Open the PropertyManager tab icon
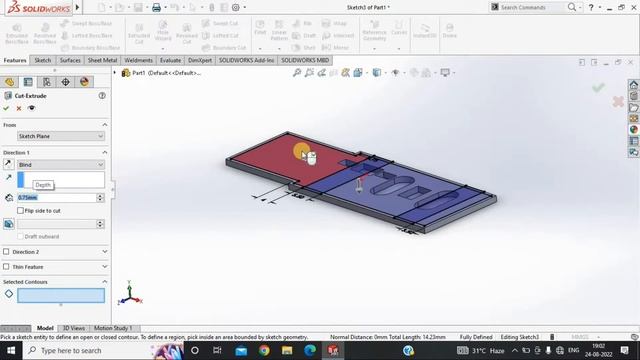This screenshot has width=640, height=360. (x=28, y=82)
